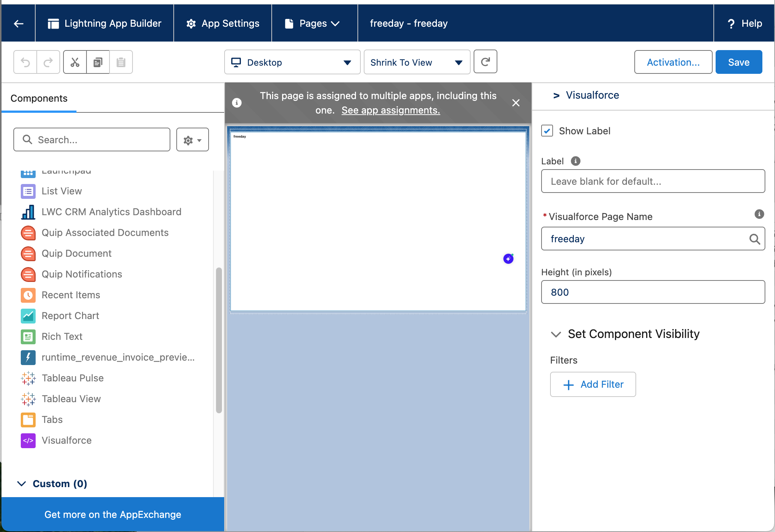
Task: Click the Save button
Action: point(739,62)
